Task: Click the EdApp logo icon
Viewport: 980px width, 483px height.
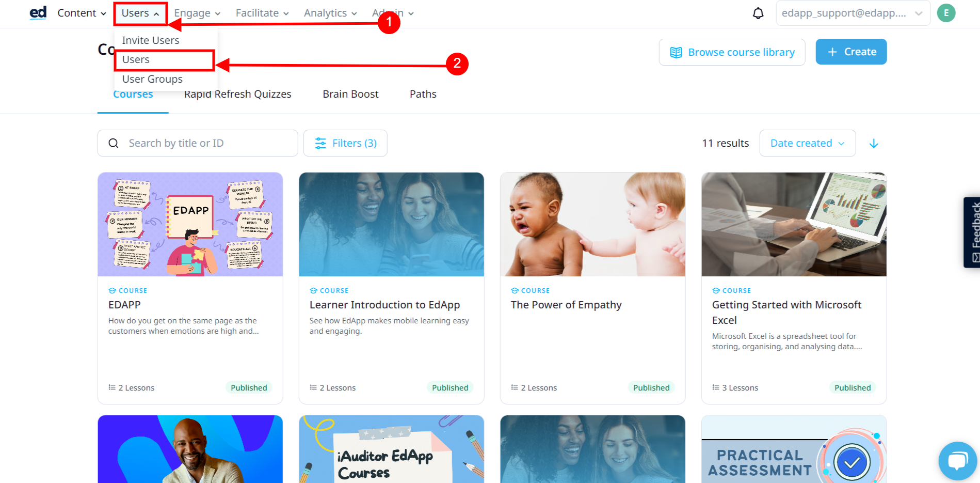Action: (x=38, y=13)
